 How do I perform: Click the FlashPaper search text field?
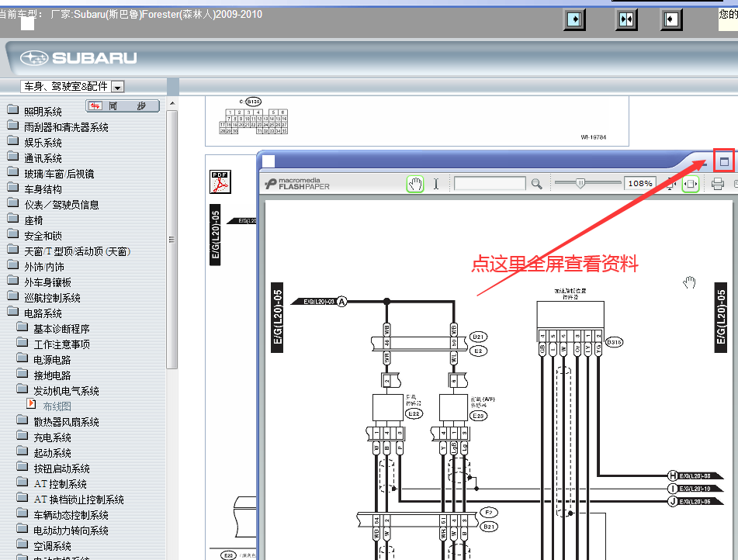tap(490, 184)
